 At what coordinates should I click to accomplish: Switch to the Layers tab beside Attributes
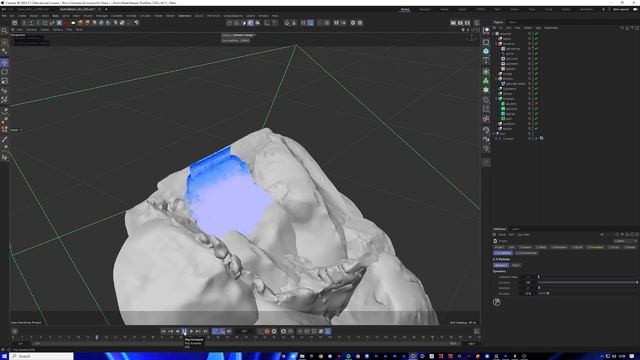[516, 229]
